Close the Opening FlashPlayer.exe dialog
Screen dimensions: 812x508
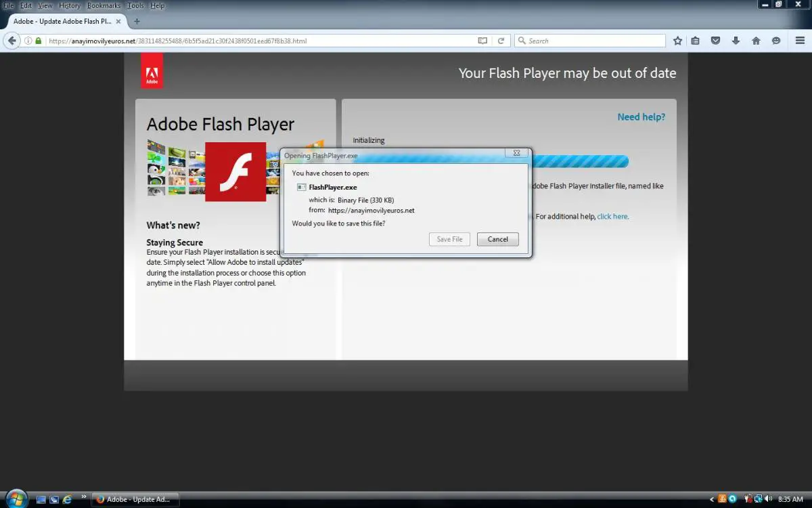coord(516,154)
